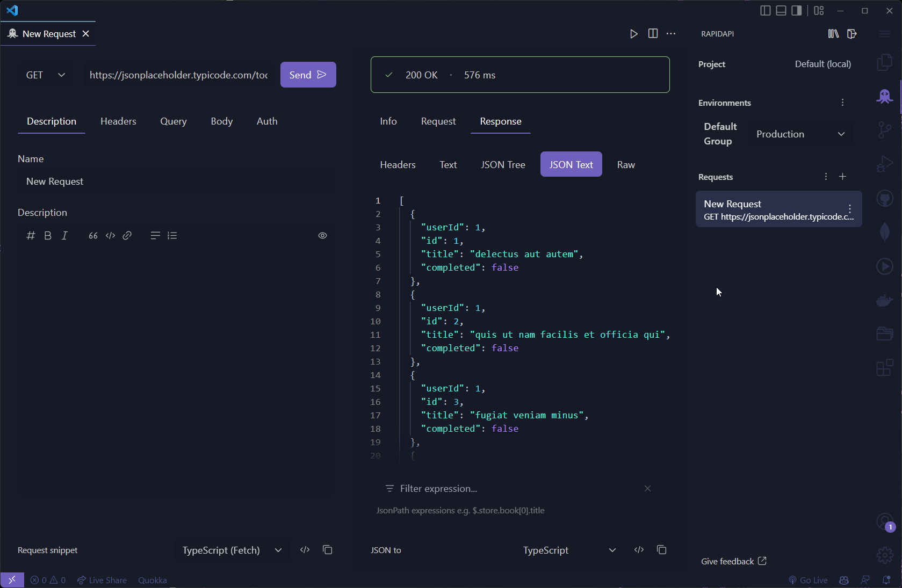
Task: Insert inline code in description
Action: (x=110, y=236)
